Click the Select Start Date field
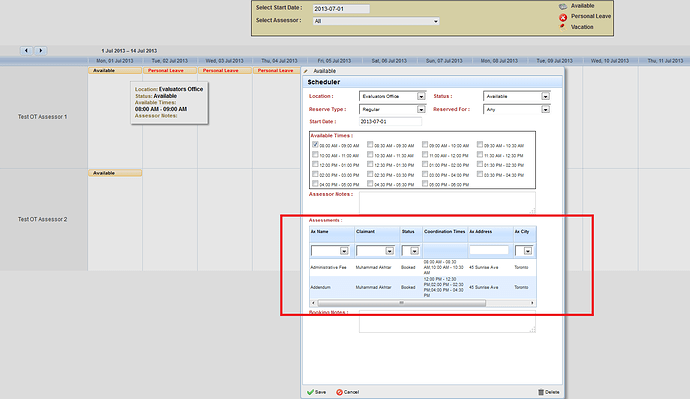This screenshot has width=690, height=399. [x=341, y=9]
